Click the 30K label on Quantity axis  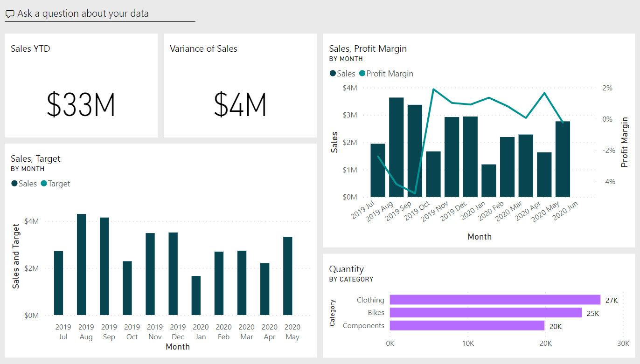(x=623, y=343)
